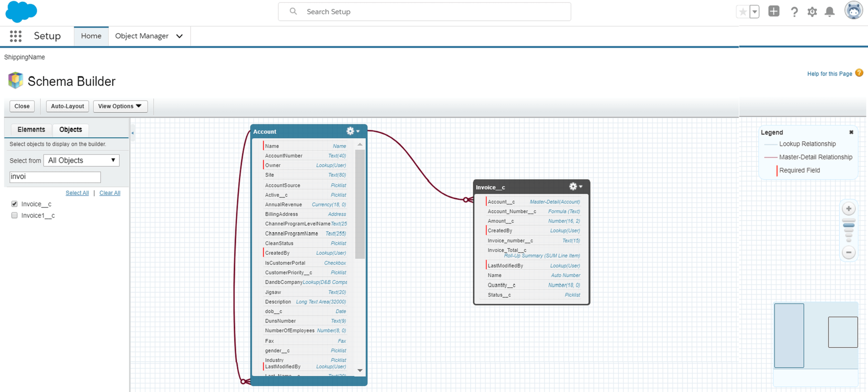Click the Salesforce cloud logo
This screenshot has width=868, height=392.
tap(21, 12)
